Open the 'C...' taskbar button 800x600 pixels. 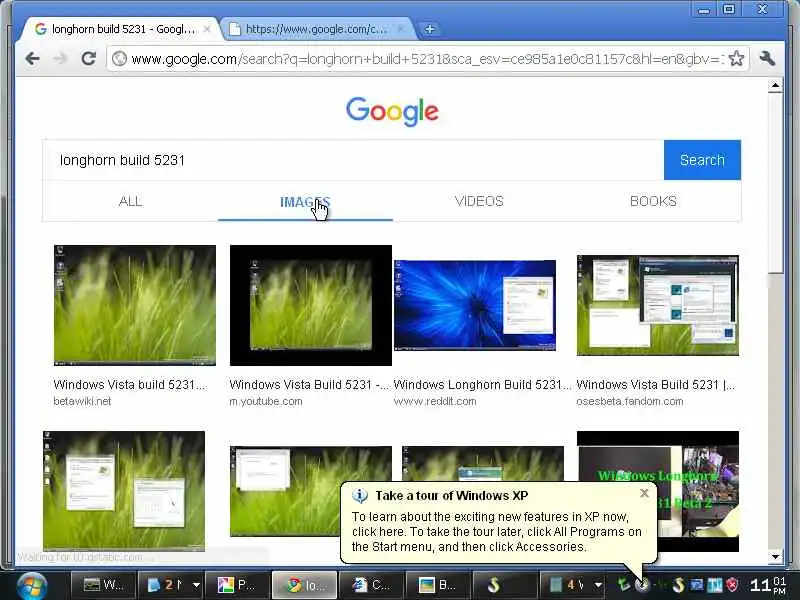[371, 585]
